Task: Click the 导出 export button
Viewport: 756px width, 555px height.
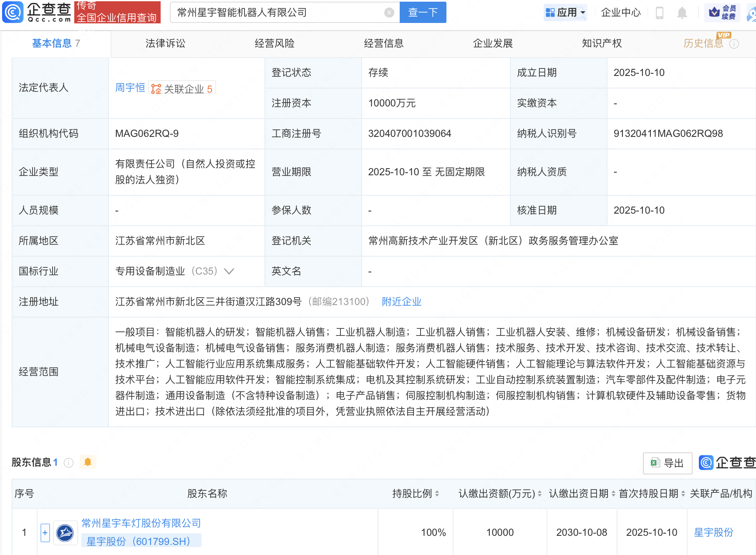Action: (667, 463)
